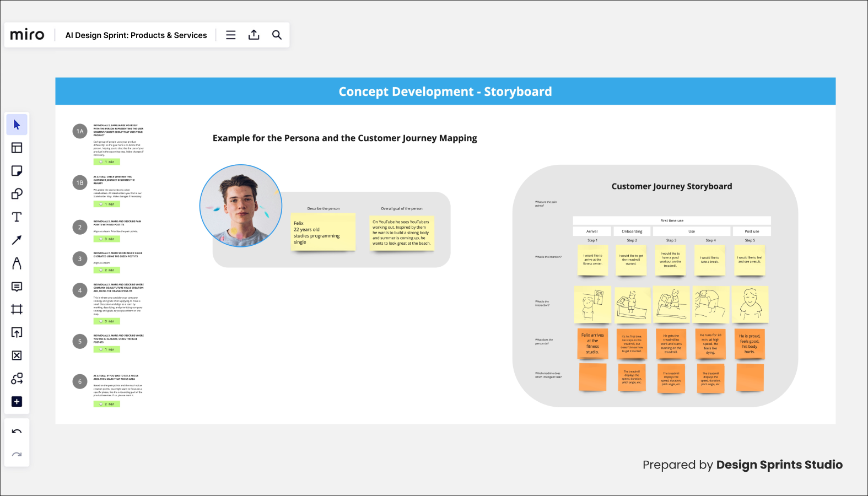868x496 pixels.
Task: Select the 'Arrival' column header
Action: [x=592, y=231]
